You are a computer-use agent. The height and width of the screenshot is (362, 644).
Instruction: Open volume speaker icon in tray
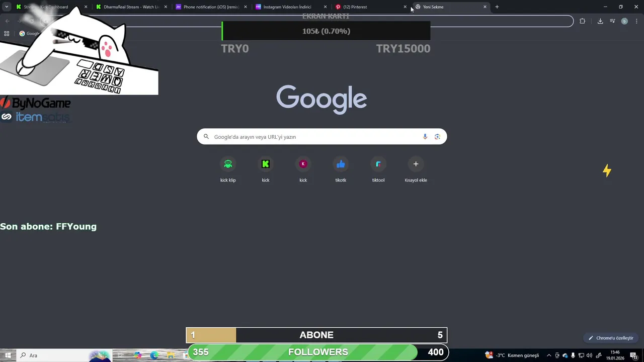point(589,355)
